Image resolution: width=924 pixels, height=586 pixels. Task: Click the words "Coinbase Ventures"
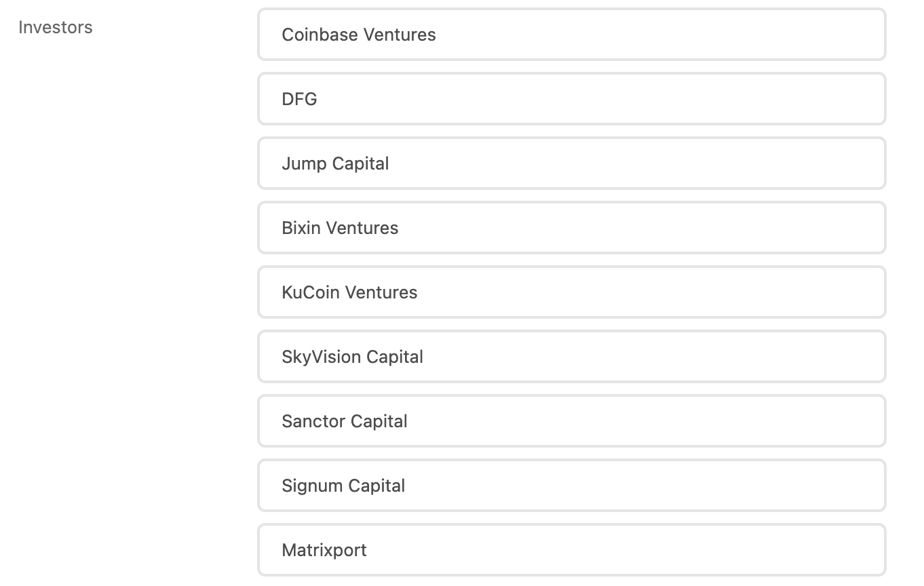point(359,35)
